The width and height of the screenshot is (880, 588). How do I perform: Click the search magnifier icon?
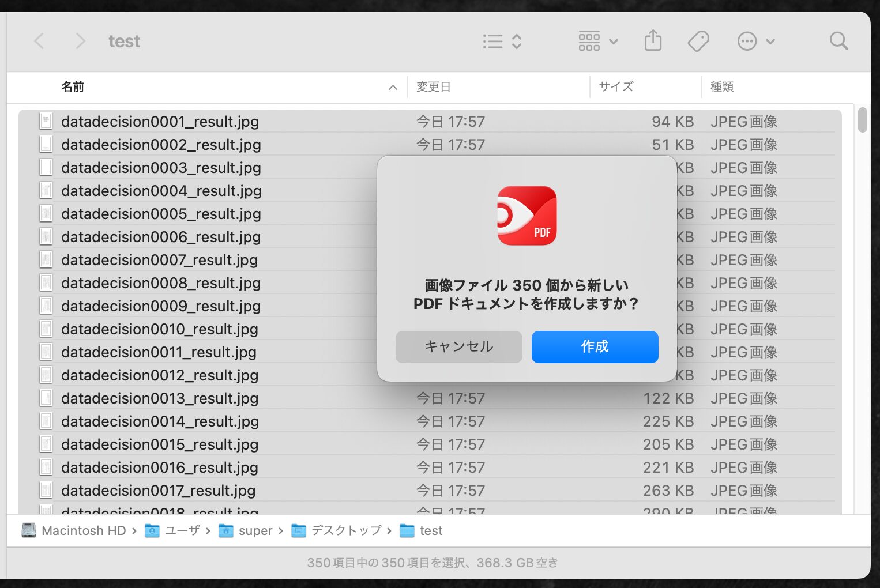click(838, 42)
